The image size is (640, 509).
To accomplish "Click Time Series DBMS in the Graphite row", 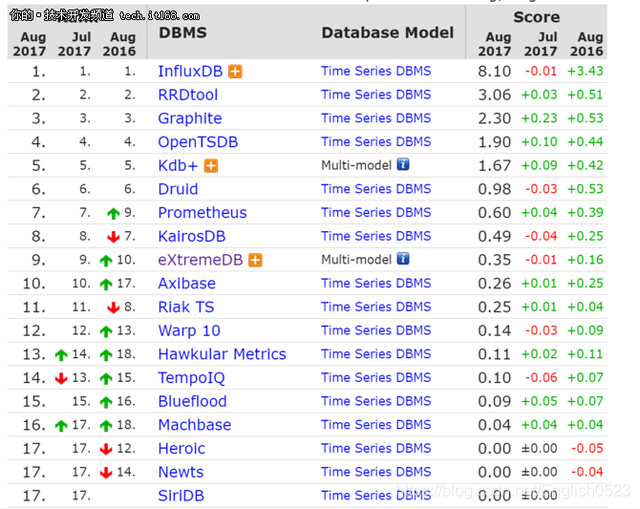I will tap(376, 118).
